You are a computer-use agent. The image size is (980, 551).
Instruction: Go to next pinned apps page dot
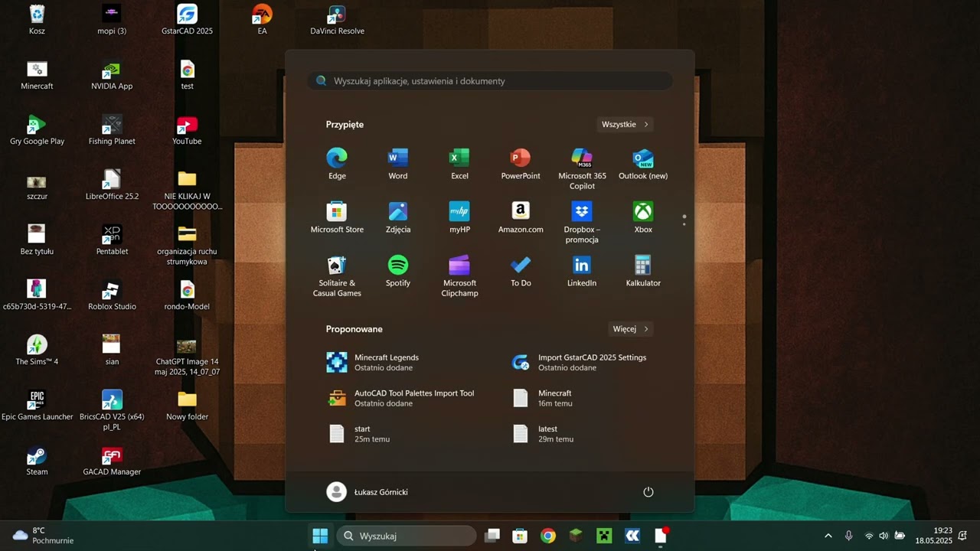[x=684, y=224]
